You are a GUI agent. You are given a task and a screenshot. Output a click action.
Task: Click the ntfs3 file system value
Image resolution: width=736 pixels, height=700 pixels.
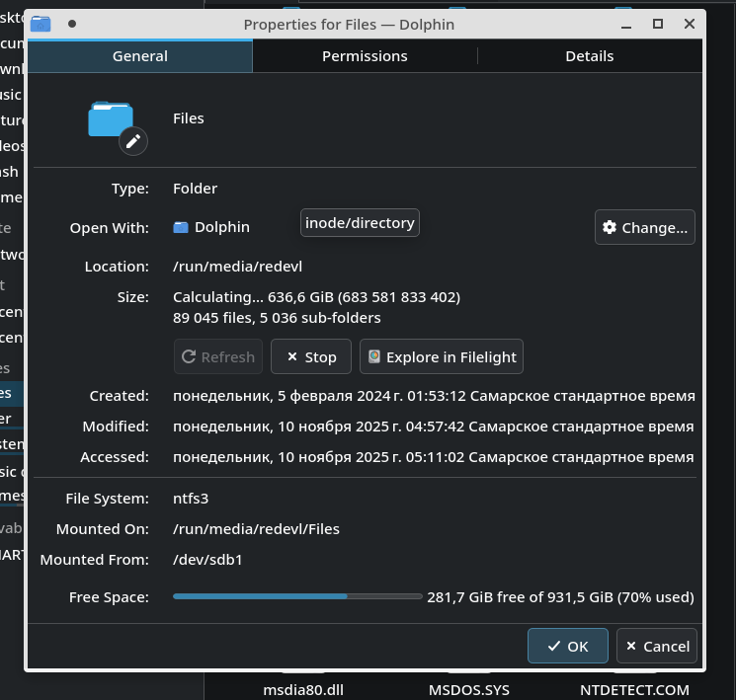pyautogui.click(x=191, y=499)
